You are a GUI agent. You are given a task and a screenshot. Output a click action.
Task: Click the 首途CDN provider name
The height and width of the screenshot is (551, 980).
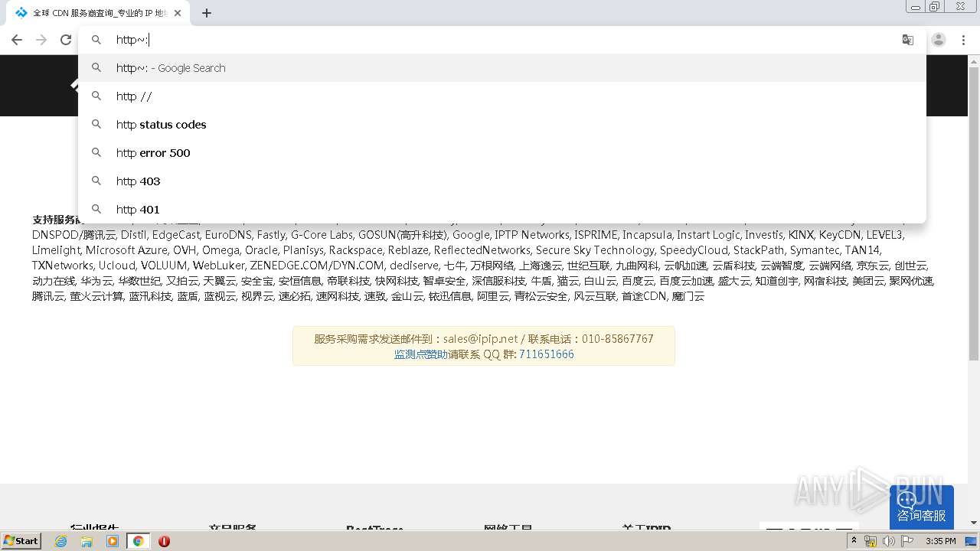[x=643, y=296]
